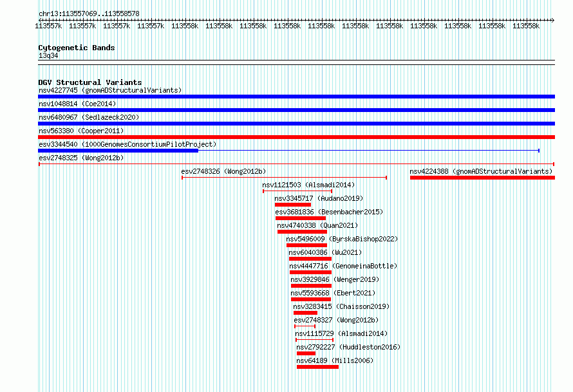This screenshot has width=573, height=392.
Task: Click the blue bar under nsv6480967
Action: click(x=296, y=124)
